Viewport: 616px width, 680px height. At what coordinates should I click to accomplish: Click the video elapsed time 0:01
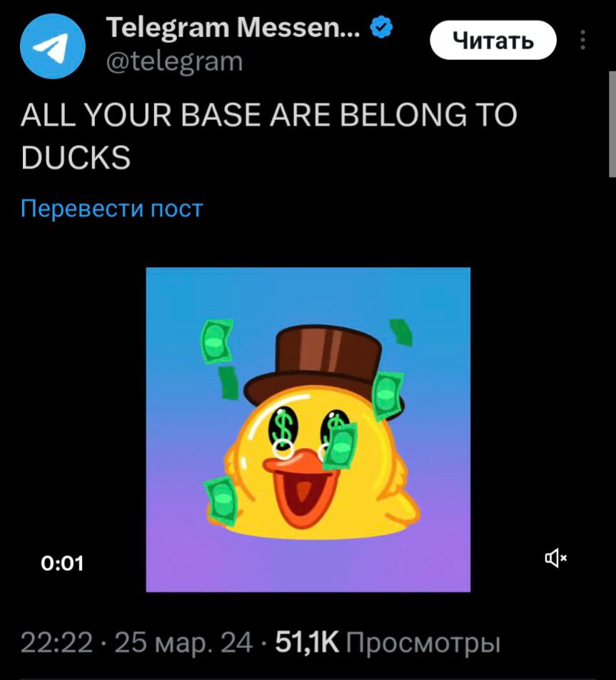click(62, 564)
